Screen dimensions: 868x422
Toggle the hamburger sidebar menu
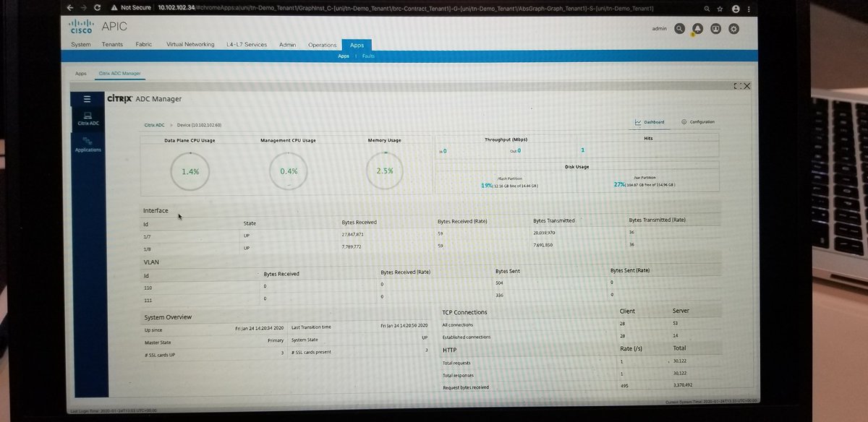pos(87,99)
